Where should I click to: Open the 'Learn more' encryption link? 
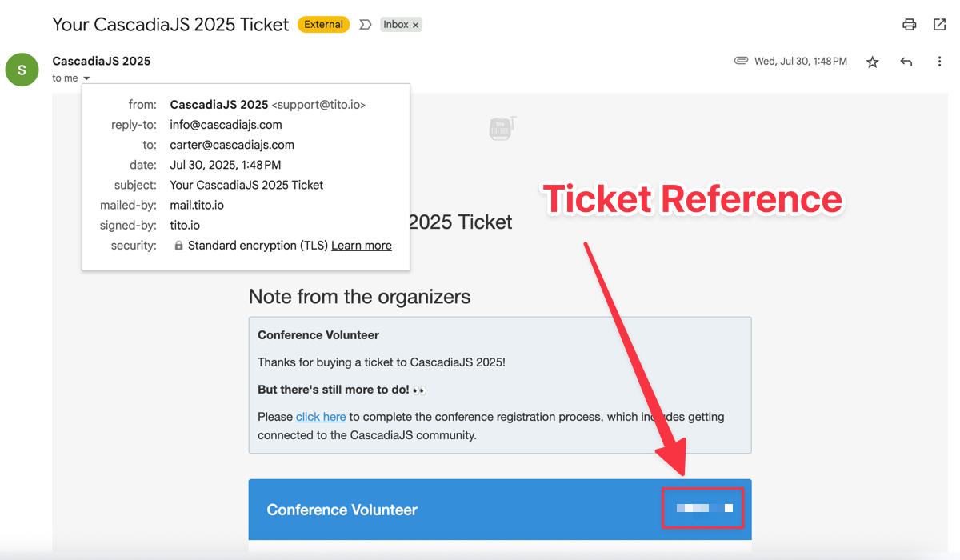tap(361, 246)
